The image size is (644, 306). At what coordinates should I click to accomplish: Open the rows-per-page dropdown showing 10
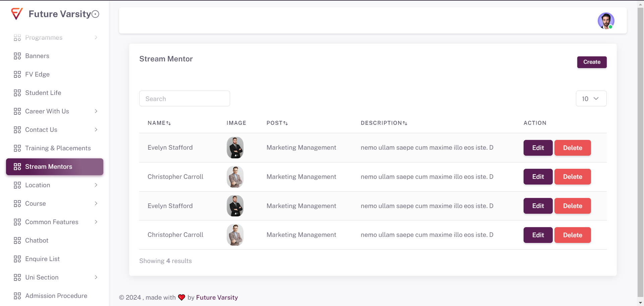pos(591,99)
